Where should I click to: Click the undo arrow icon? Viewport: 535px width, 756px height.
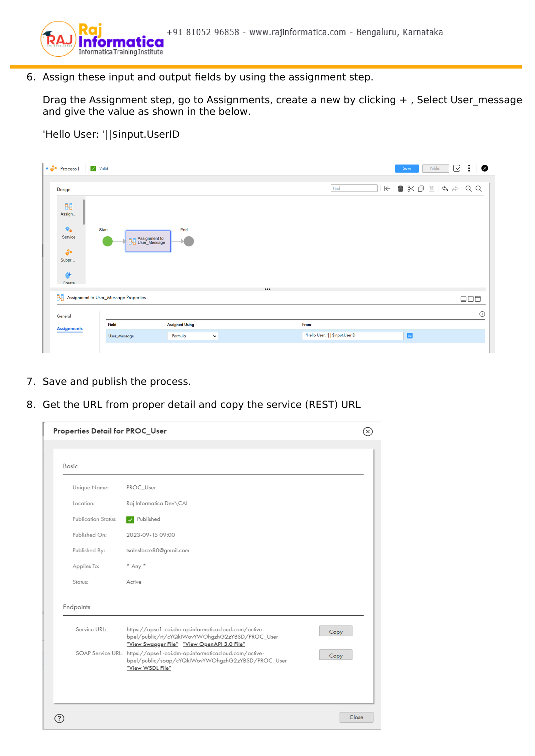coord(444,189)
